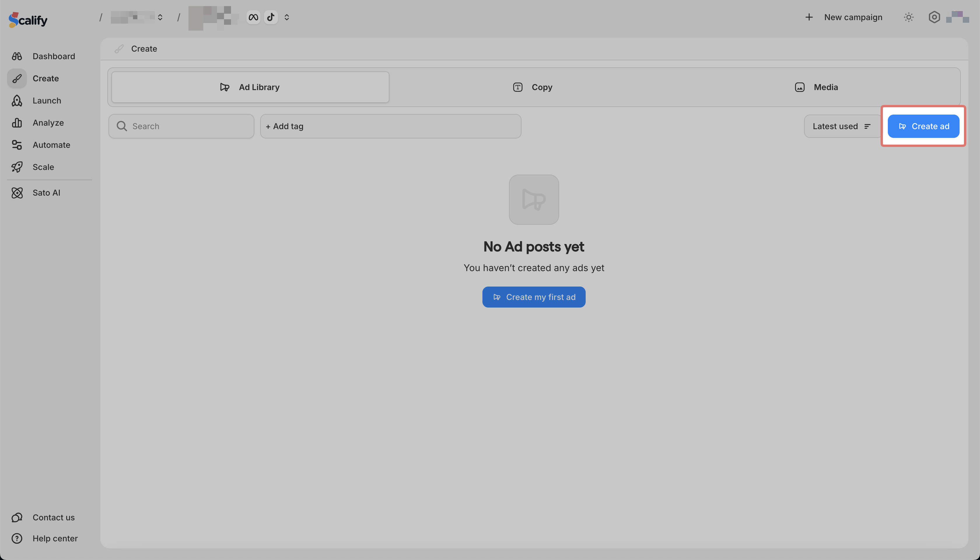The width and height of the screenshot is (980, 560).
Task: Click the Add tag field
Action: 391,126
